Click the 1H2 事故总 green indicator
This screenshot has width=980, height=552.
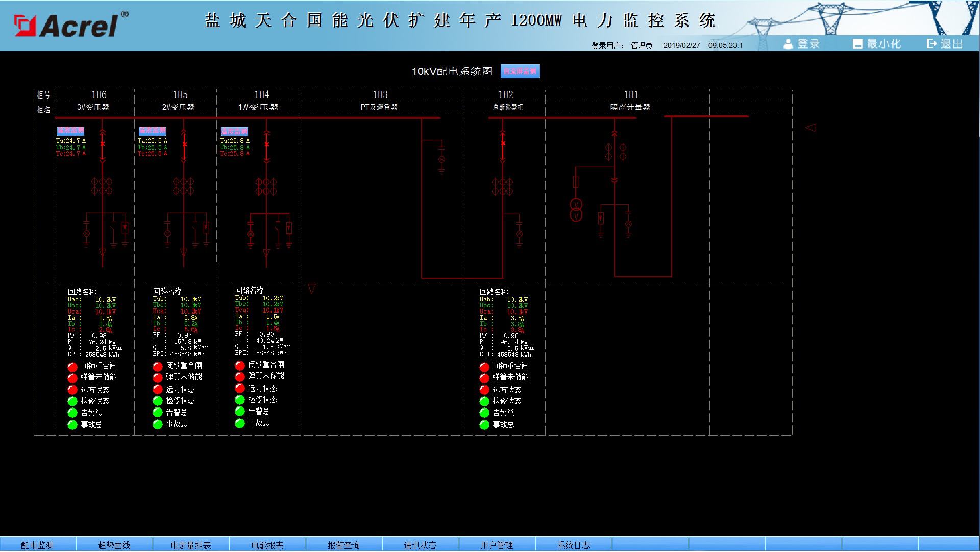[484, 425]
